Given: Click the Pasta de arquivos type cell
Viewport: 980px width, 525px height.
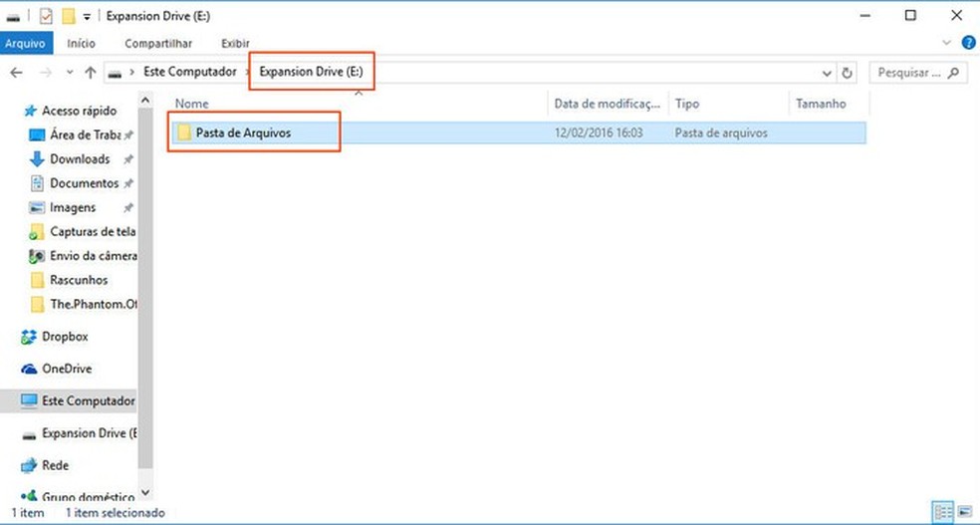Looking at the screenshot, I should click(721, 133).
